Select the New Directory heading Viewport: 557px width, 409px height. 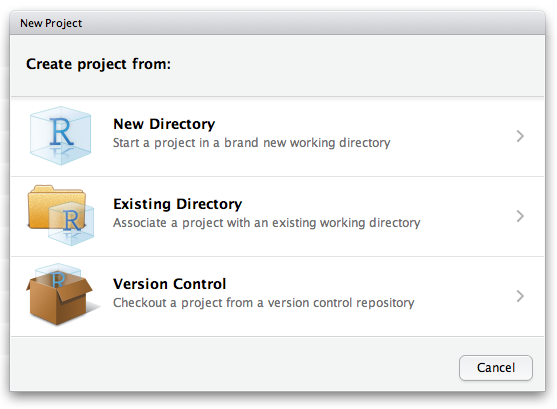164,124
